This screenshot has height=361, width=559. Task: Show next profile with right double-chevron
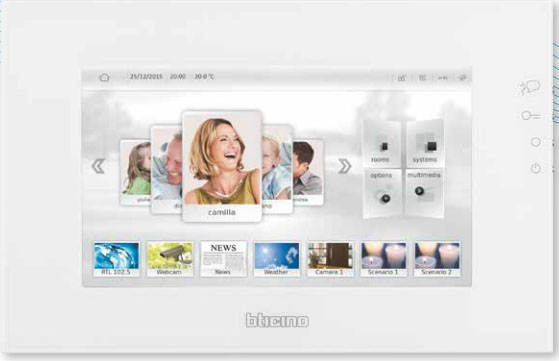344,166
